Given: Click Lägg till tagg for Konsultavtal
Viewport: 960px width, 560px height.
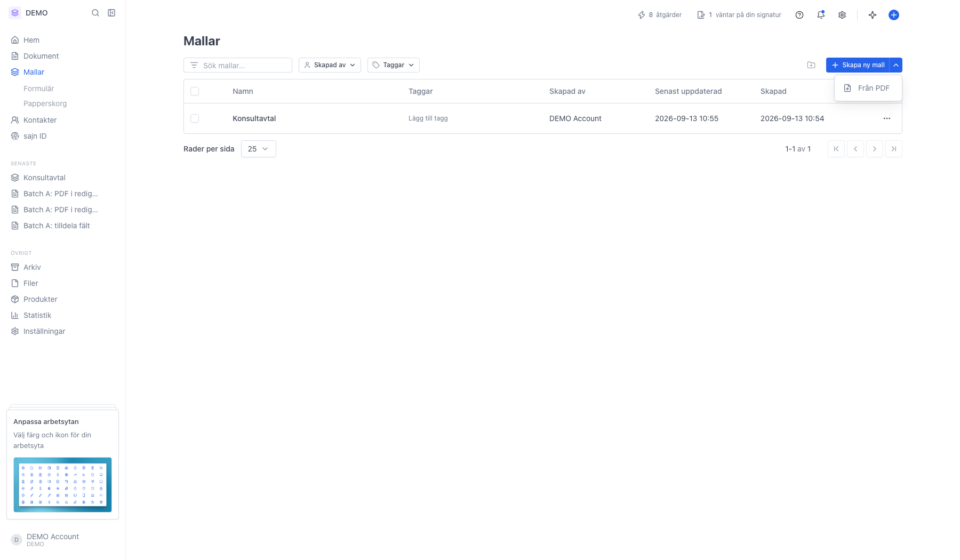Looking at the screenshot, I should (x=428, y=118).
